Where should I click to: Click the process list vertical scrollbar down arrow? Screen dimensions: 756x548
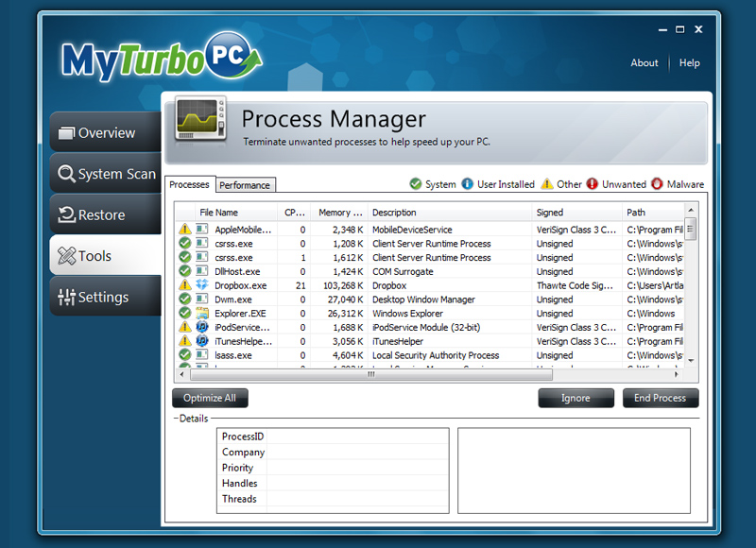691,360
